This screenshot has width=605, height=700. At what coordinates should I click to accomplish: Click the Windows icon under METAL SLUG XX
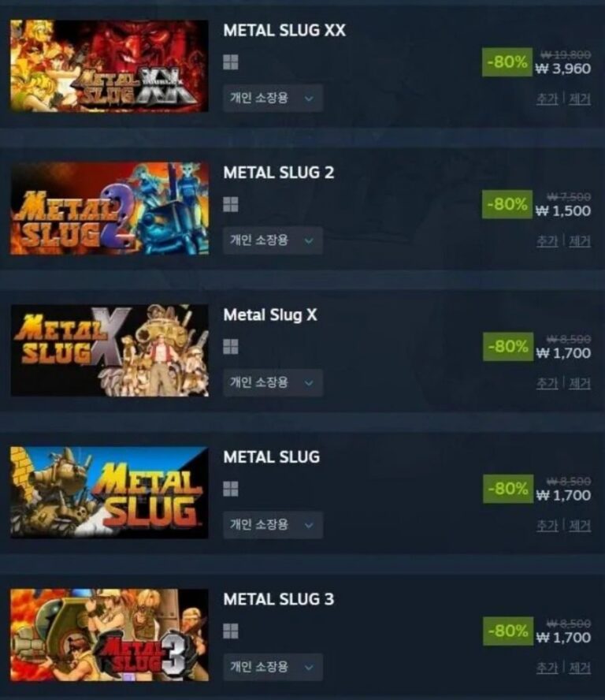230,62
